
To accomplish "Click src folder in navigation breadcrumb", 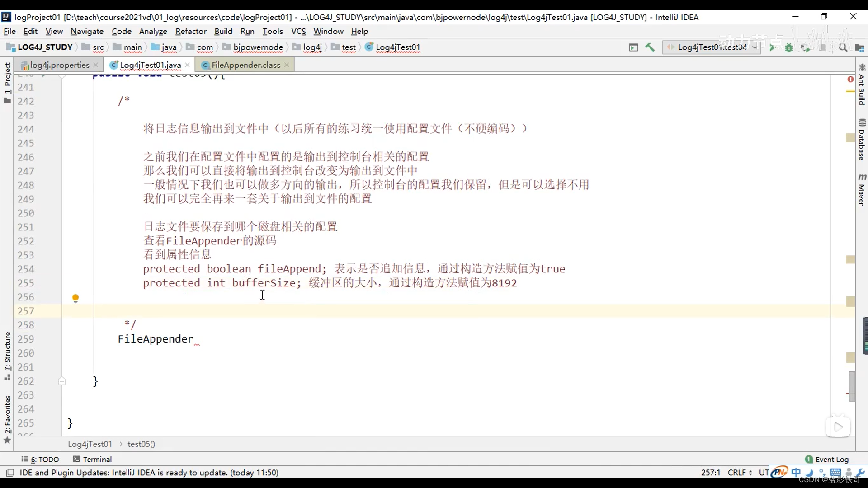I will pyautogui.click(x=93, y=47).
